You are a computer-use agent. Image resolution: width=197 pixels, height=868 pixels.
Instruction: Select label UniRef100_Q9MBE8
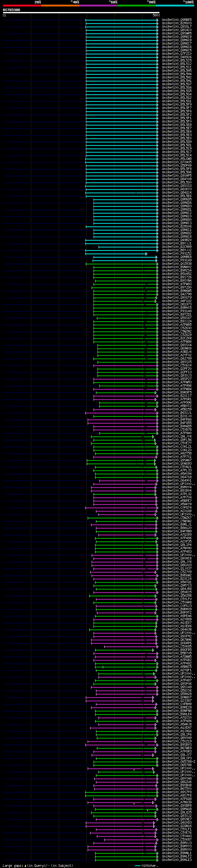click(176, 257)
